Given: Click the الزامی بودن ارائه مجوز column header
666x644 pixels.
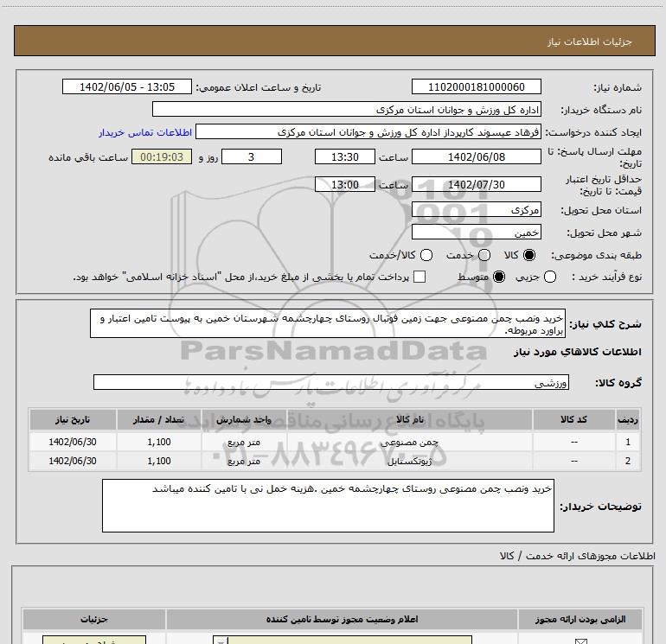Looking at the screenshot, I should coord(580,620).
